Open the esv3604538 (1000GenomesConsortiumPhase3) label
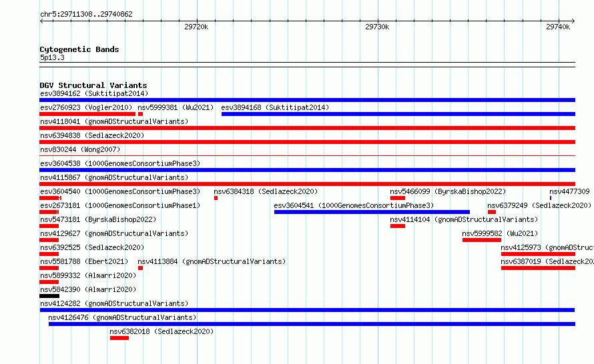 click(120, 163)
